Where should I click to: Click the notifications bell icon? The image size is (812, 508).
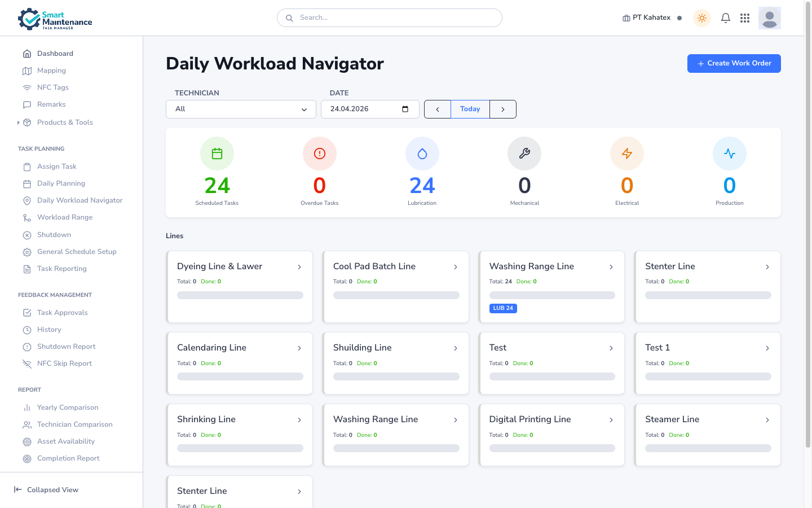point(726,18)
